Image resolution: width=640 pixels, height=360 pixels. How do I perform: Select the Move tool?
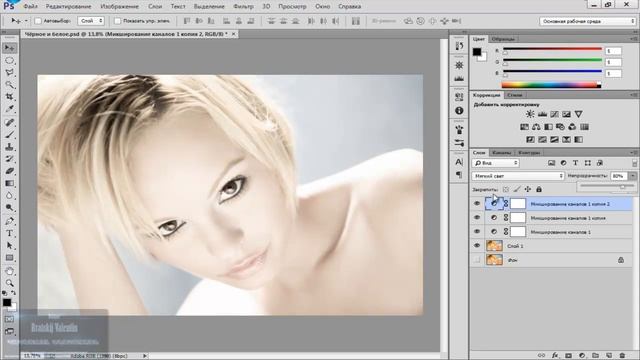[9, 48]
